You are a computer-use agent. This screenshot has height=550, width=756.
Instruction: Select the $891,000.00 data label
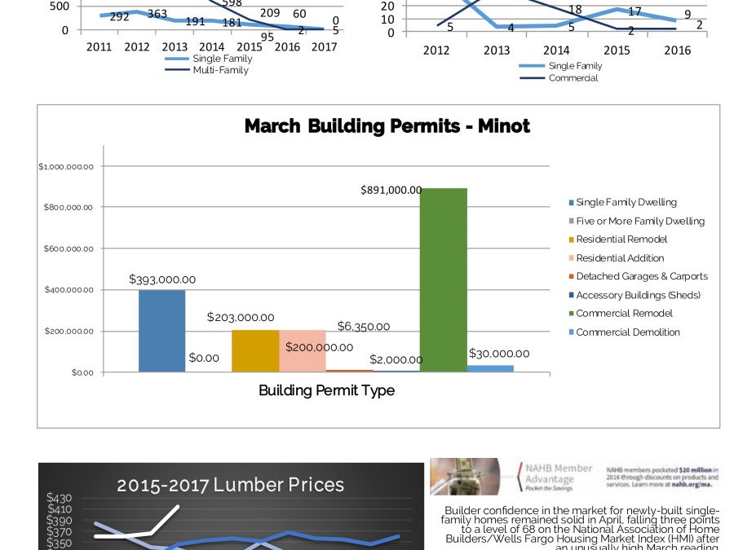pyautogui.click(x=391, y=190)
